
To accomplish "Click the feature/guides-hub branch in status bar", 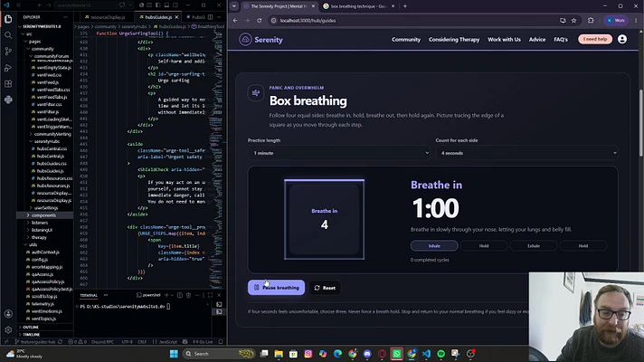I will 35,342.
